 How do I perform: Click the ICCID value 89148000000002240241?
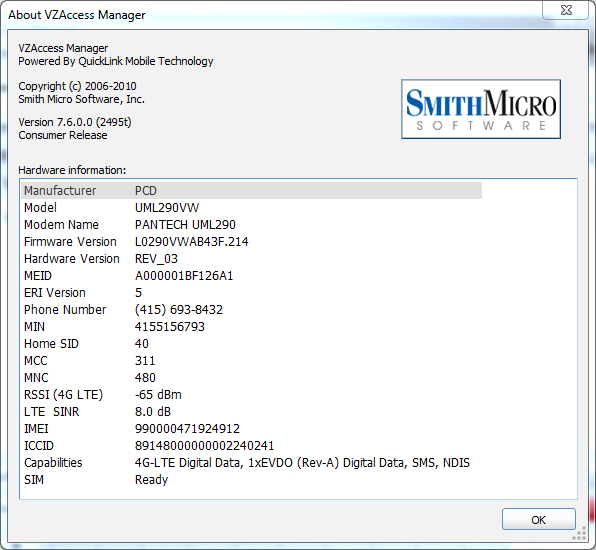pyautogui.click(x=204, y=446)
